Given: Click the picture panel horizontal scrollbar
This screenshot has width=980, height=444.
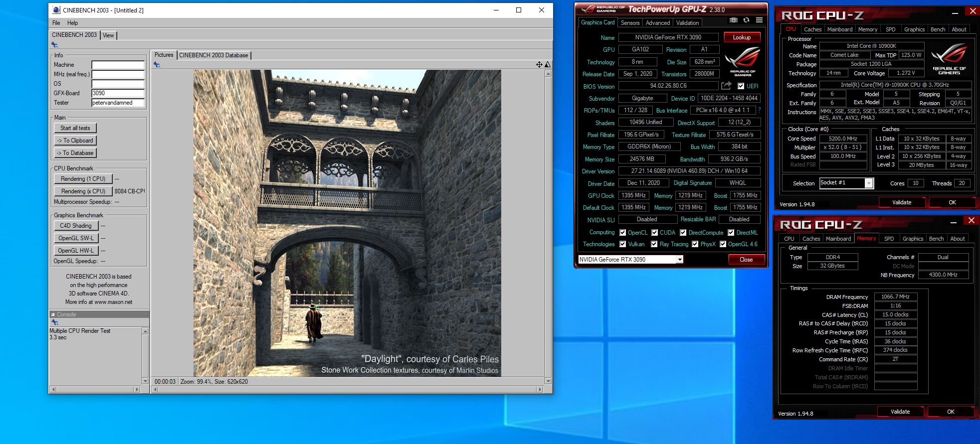Looking at the screenshot, I should coord(347,389).
